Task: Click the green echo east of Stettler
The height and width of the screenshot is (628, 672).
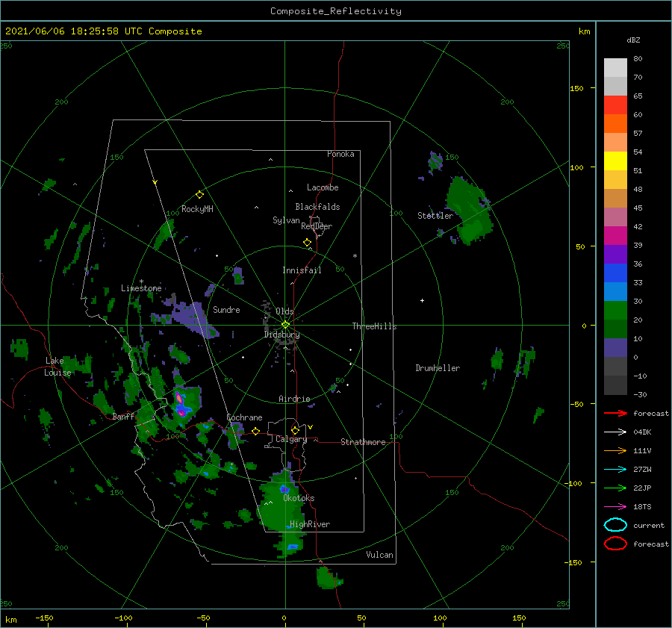Action: (x=470, y=212)
